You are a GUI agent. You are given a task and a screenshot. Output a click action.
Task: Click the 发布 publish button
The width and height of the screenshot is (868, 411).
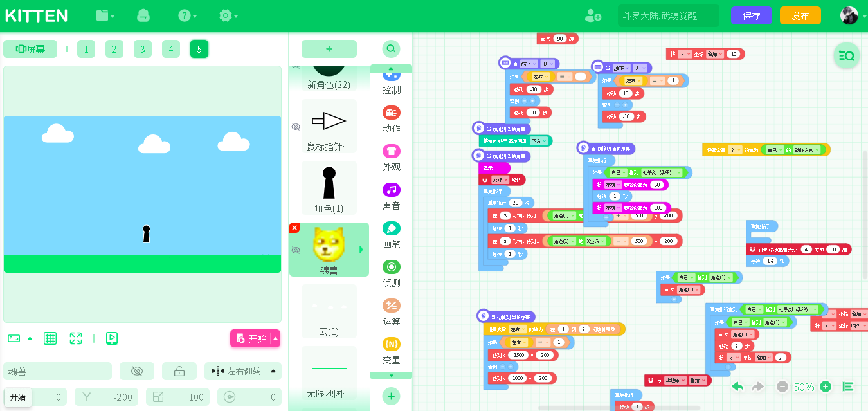(x=800, y=15)
